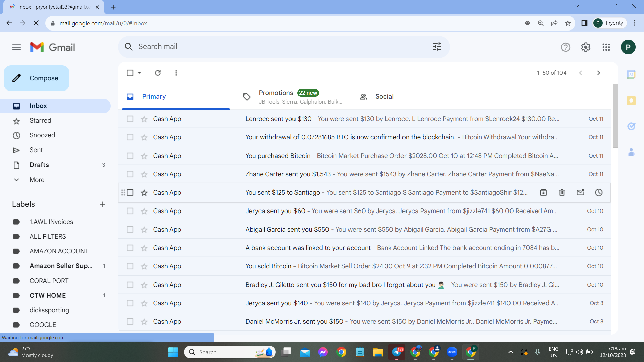Open the Jeryca sent you $140 email
This screenshot has width=644, height=362.
tap(364, 303)
